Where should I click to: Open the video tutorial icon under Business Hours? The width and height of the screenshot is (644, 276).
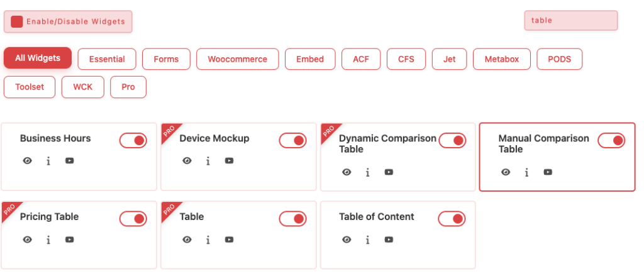(x=69, y=161)
